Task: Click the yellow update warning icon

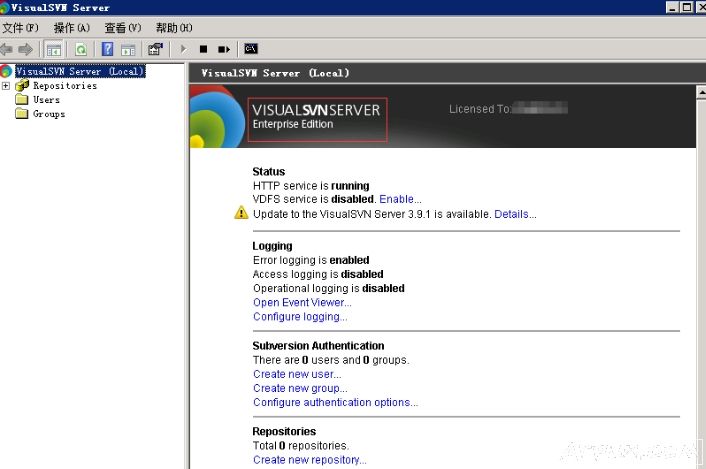Action: pyautogui.click(x=241, y=212)
